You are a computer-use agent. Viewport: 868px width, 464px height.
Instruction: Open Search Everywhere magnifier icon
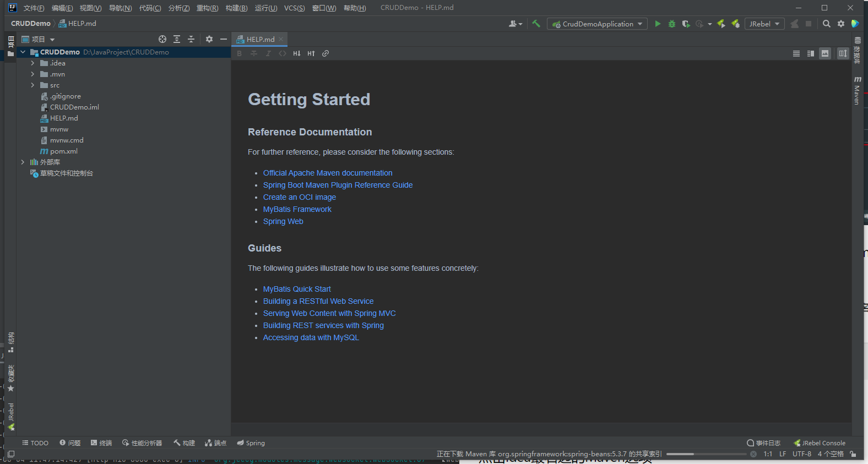pyautogui.click(x=827, y=24)
